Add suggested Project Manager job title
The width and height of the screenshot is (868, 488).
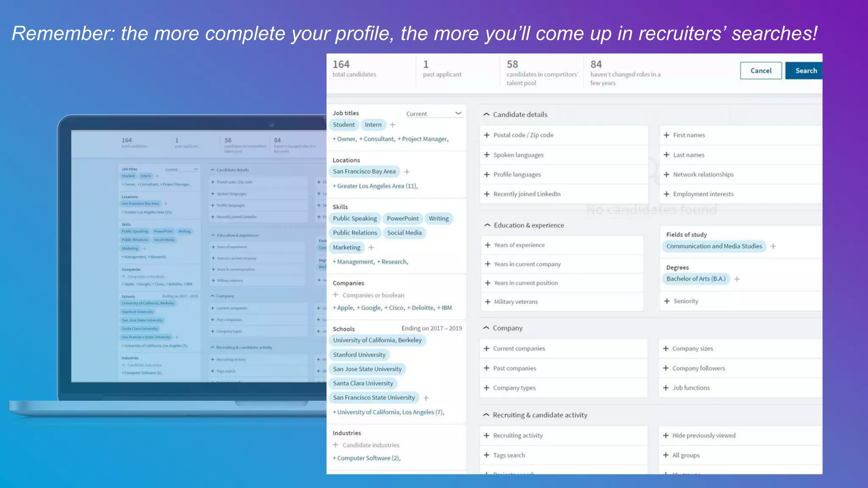[423, 139]
